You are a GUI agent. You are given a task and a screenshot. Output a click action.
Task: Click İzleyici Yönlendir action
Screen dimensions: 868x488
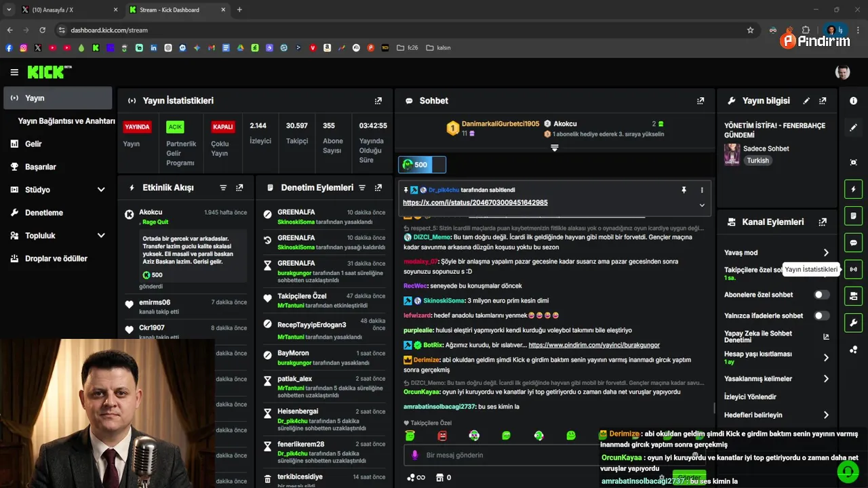[750, 396]
